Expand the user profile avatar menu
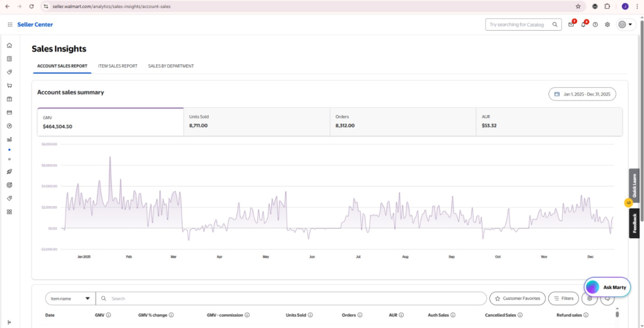644x328 pixels. (625, 25)
